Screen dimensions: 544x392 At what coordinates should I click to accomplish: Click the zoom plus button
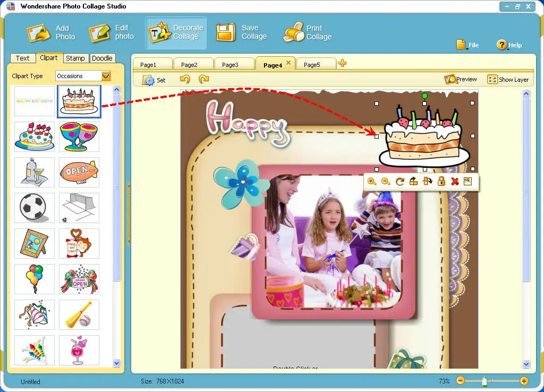click(524, 380)
